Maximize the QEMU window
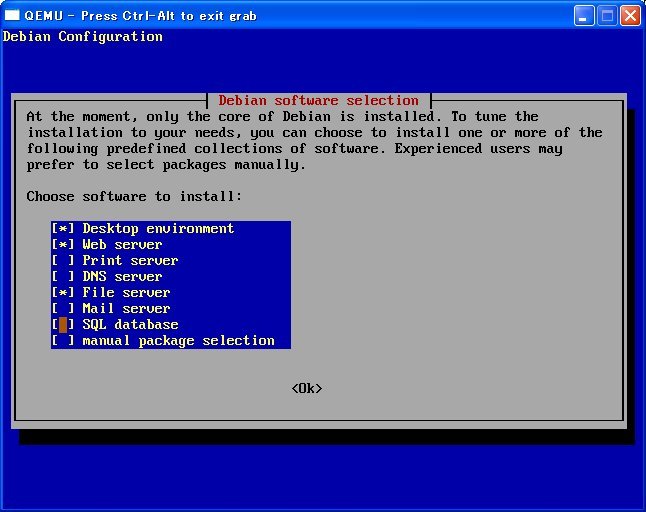Image resolution: width=646 pixels, height=512 pixels. pyautogui.click(x=607, y=16)
